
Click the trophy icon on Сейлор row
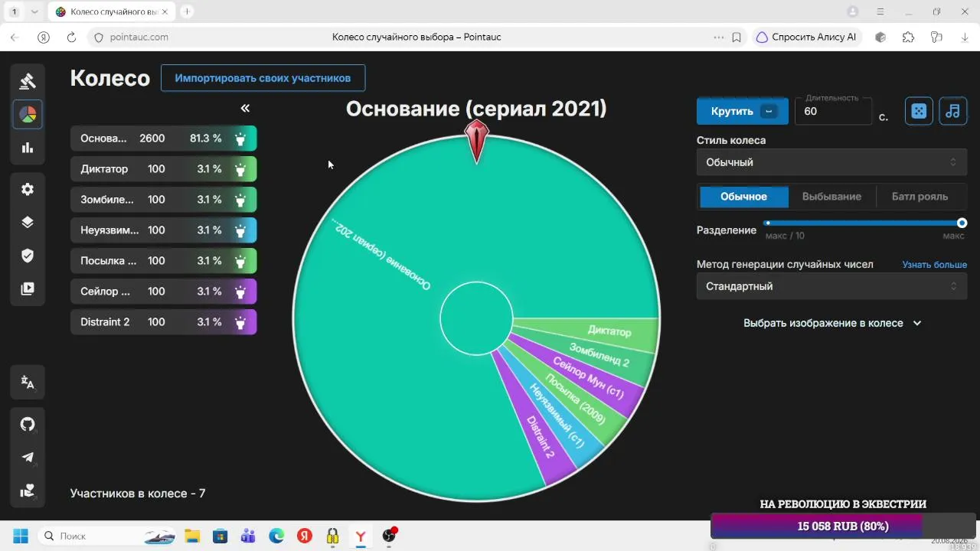[240, 292]
